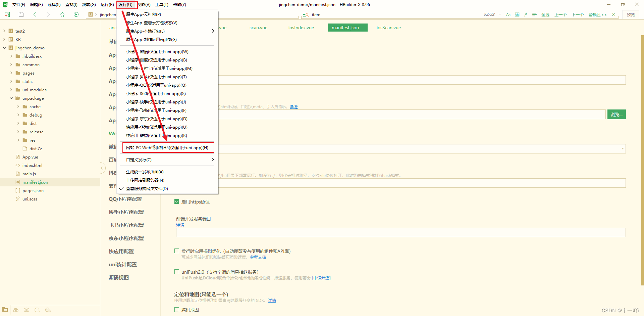Screen dimensions: 644x316
Task: Select the search binoculars icon at bottom left
Action: (16, 310)
